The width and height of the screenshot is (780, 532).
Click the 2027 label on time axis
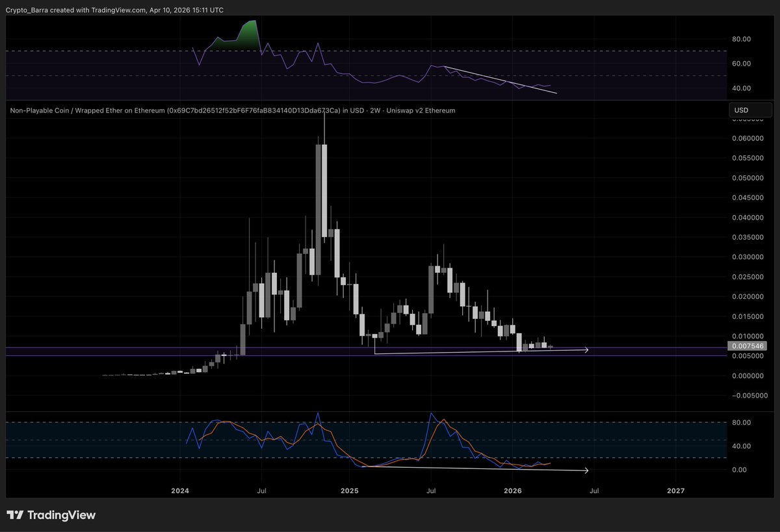pos(676,490)
